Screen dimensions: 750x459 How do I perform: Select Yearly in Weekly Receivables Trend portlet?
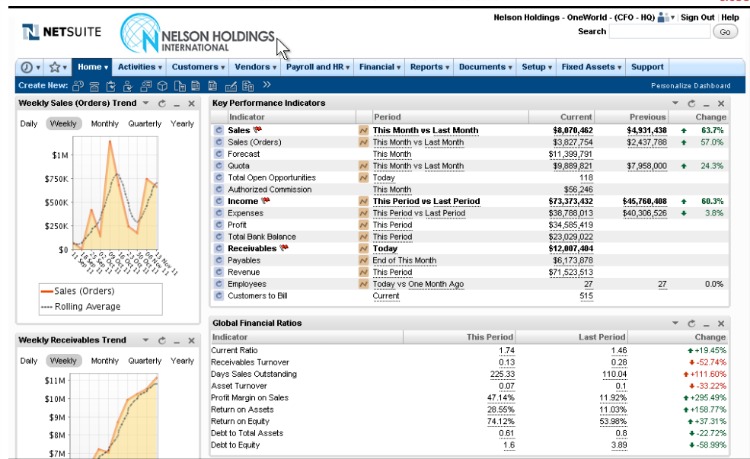point(182,361)
